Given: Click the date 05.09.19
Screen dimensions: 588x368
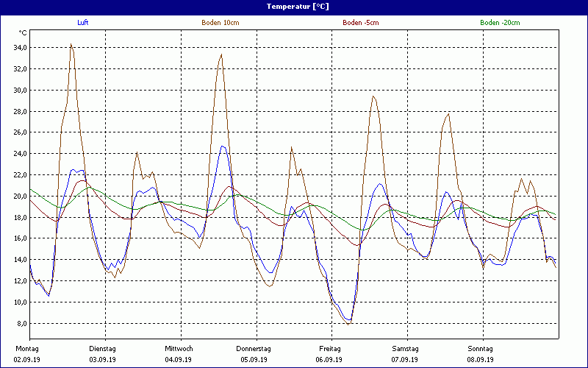Looking at the screenshot, I should 254,360.
